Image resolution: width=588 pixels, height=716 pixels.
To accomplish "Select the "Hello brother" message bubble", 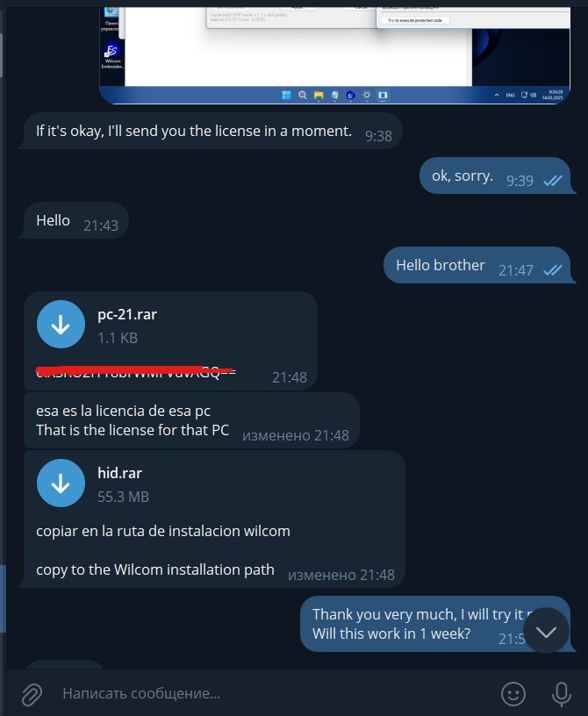I will pyautogui.click(x=477, y=265).
